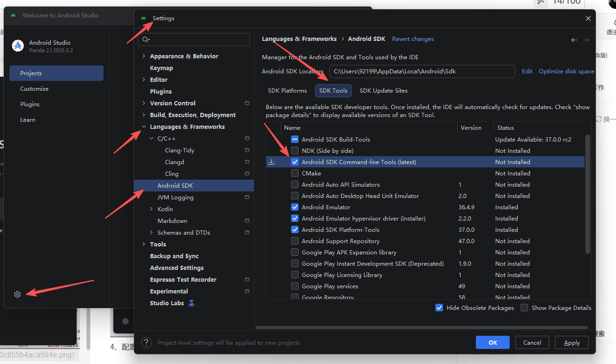The height and width of the screenshot is (364, 616).
Task: Click the project-level icon on Version Control row
Action: pos(247,103)
